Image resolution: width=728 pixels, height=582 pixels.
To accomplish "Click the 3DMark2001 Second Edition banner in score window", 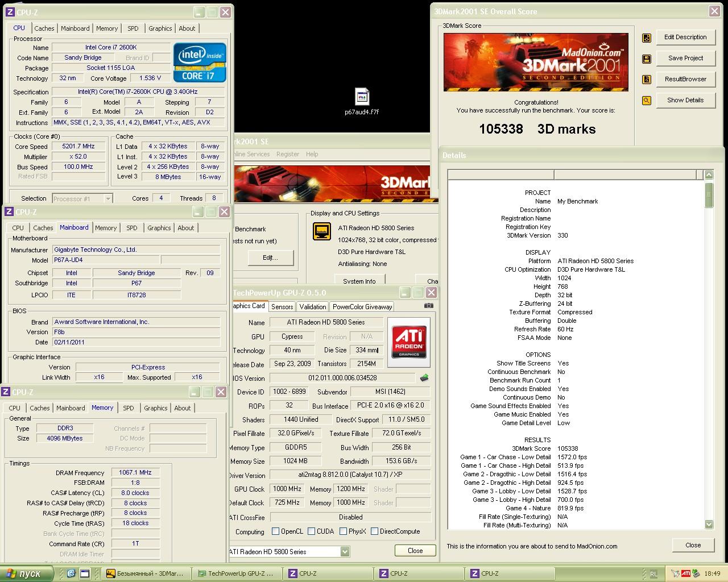I will click(536, 62).
